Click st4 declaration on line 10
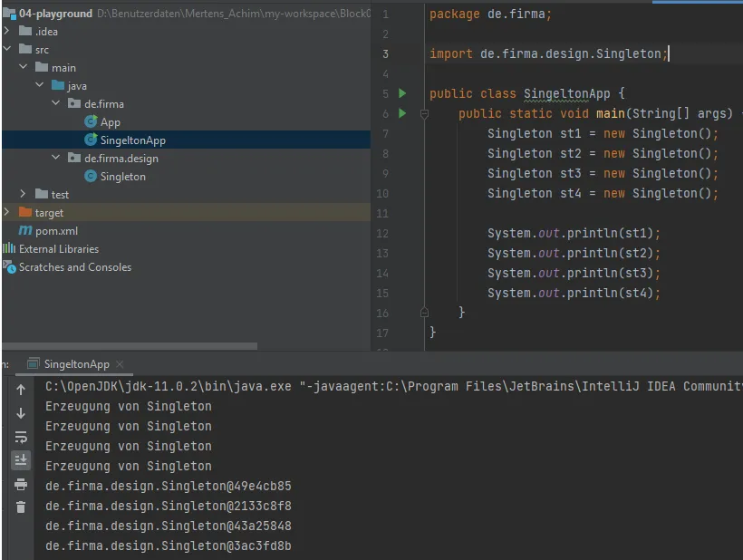Image resolution: width=743 pixels, height=560 pixels. coord(603,193)
